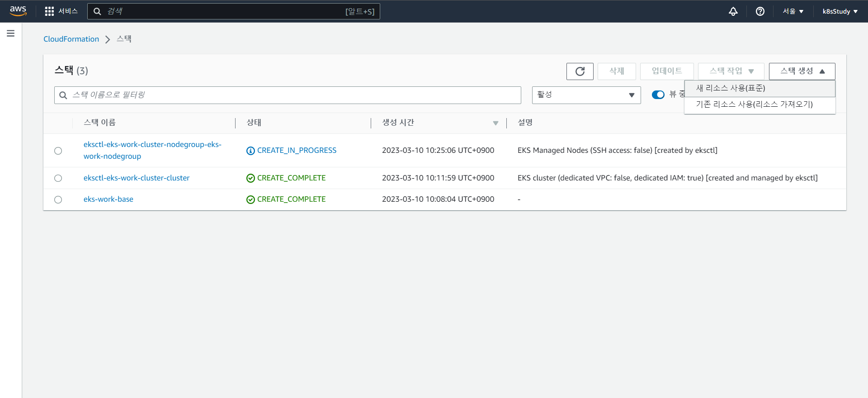Open the help question mark icon
868x398 pixels.
[760, 11]
